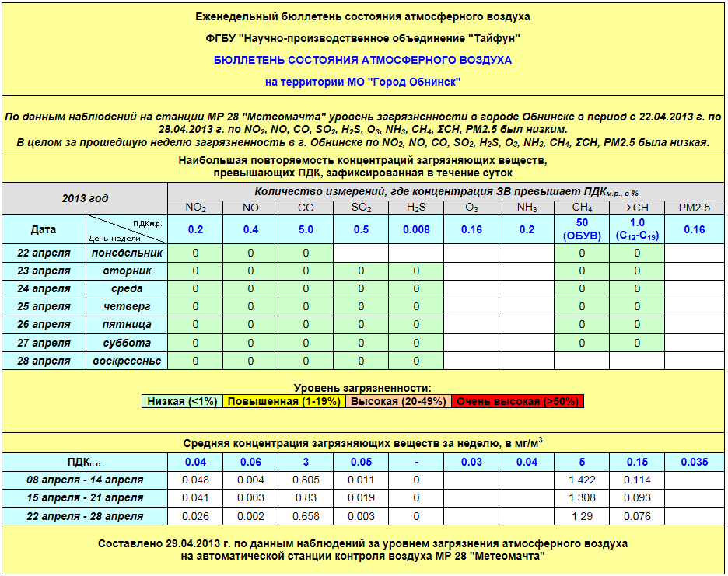The image size is (728, 576).
Task: Click the "50 (ОБУВ)" CH₄ limit cell
Action: (581, 229)
